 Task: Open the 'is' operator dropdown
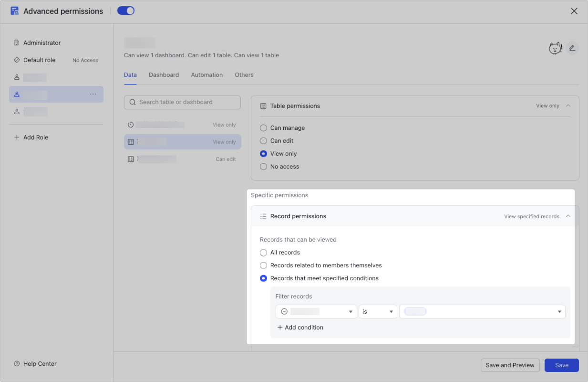[x=378, y=311]
